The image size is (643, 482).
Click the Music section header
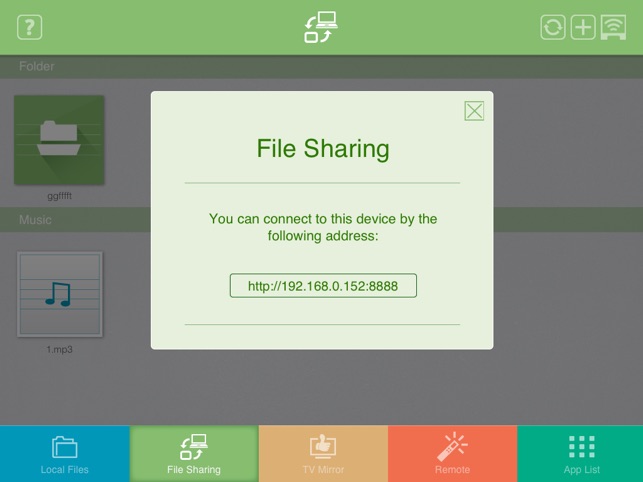pyautogui.click(x=35, y=219)
